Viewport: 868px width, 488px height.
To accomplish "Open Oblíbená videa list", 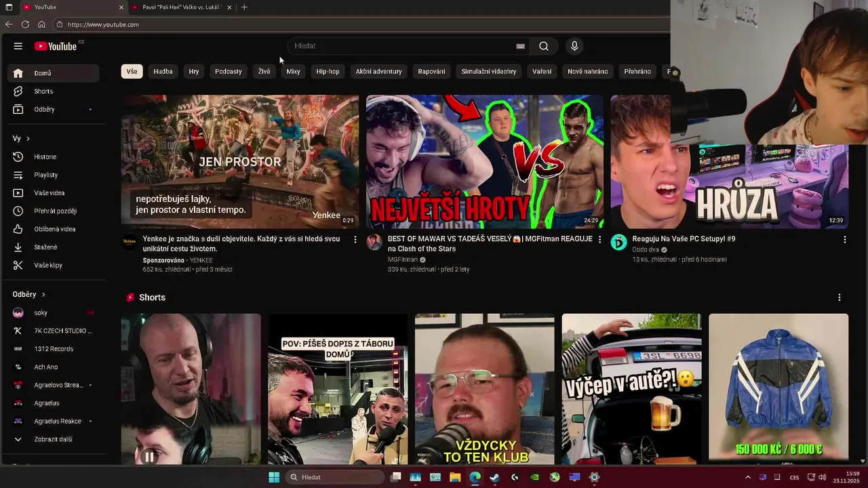I will tap(54, 229).
